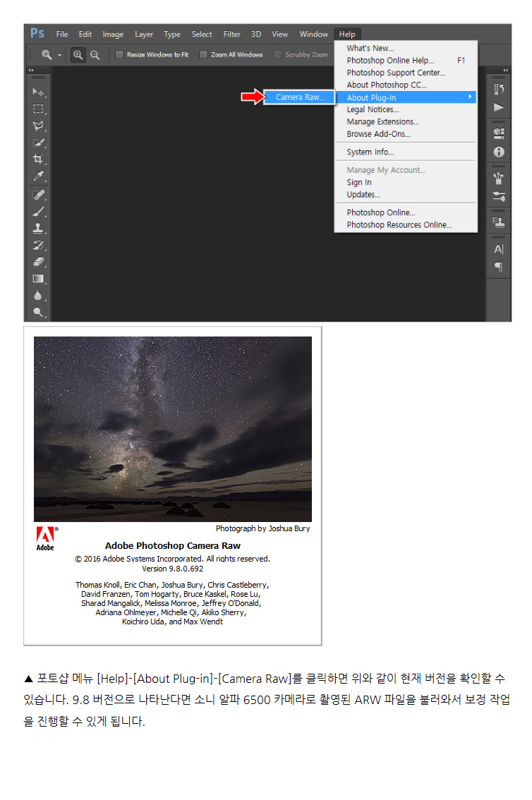Choose Photoshop Online Help entry
The height and width of the screenshot is (800, 532).
coord(406,60)
